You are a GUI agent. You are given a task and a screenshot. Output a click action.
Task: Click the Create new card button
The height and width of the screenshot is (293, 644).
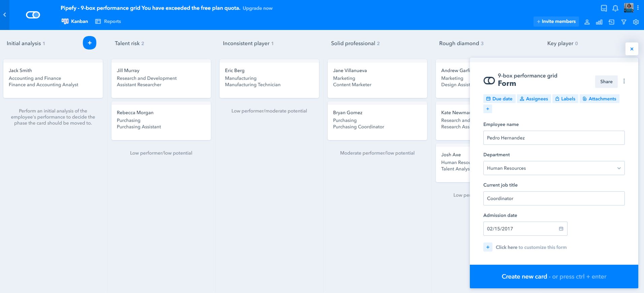(x=554, y=276)
